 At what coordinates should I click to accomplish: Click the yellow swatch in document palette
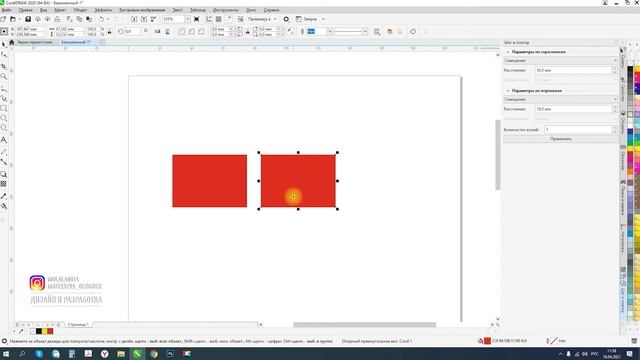[45, 331]
